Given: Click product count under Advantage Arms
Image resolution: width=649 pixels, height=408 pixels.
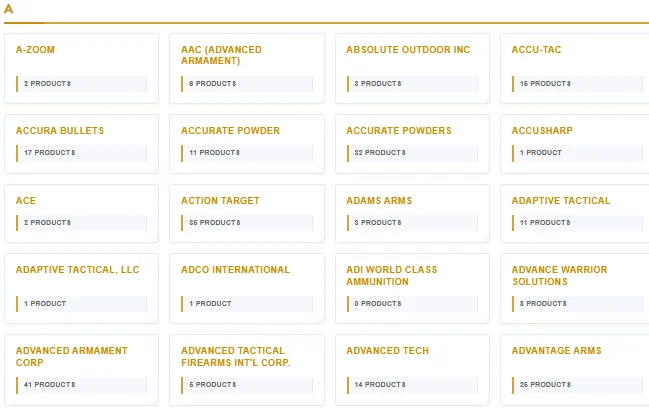Looking at the screenshot, I should click(x=545, y=385).
